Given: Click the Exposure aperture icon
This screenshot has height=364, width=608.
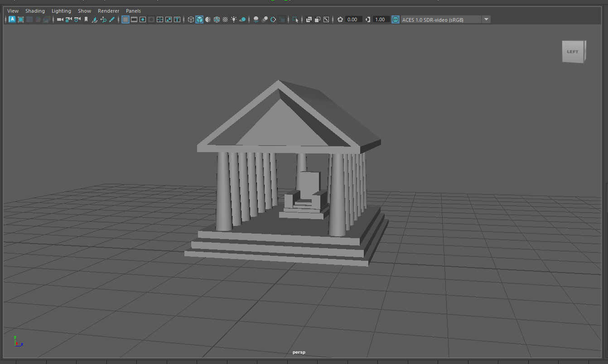Looking at the screenshot, I should click(340, 19).
